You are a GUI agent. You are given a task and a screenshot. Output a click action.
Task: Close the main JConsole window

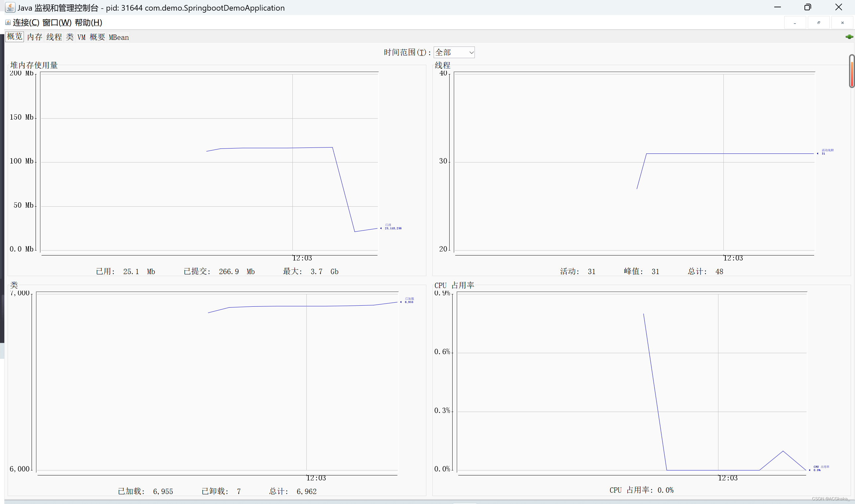click(838, 7)
